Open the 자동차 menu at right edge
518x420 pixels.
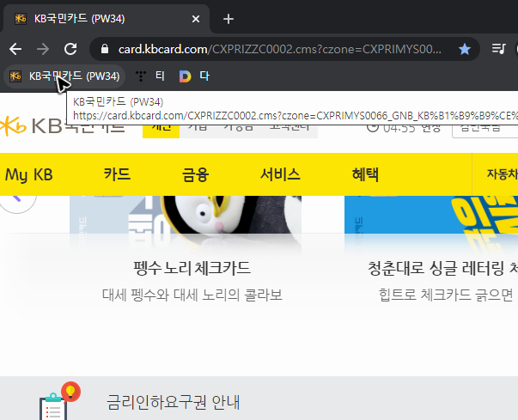pyautogui.click(x=503, y=174)
